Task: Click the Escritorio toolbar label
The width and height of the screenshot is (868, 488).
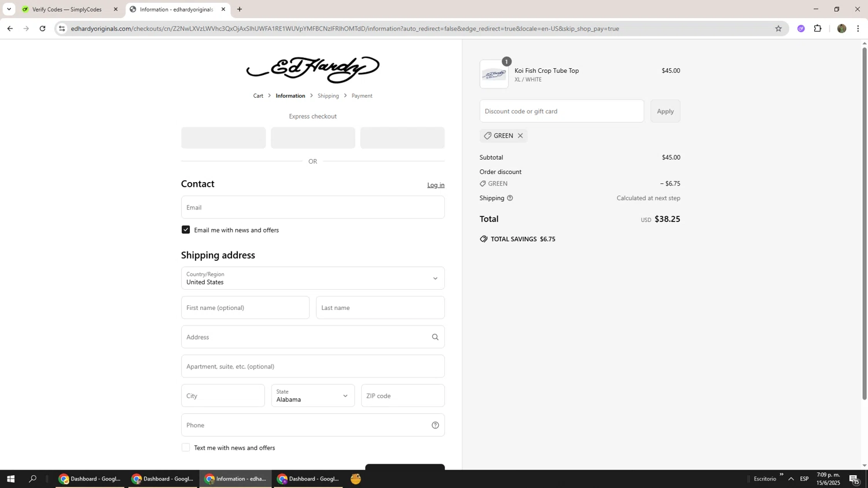Action: click(765, 479)
